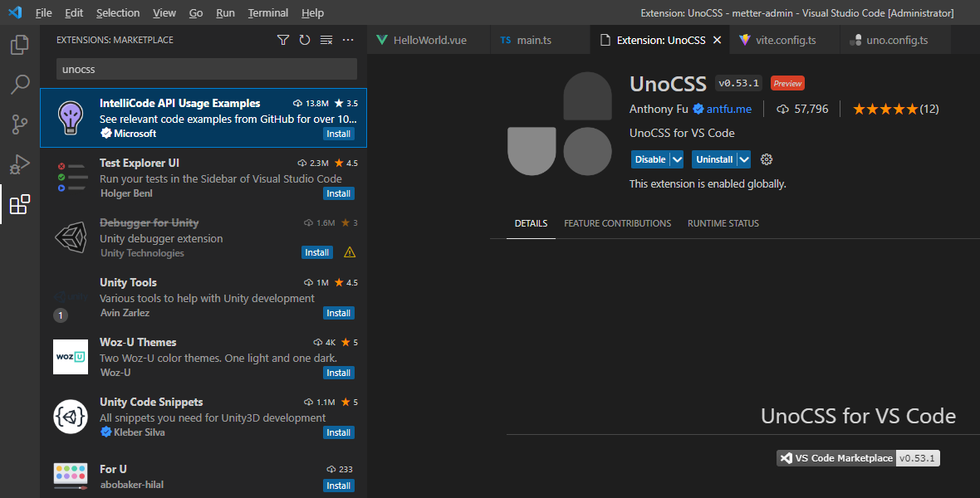Select the FEATURE CONTRIBUTIONS tab
The width and height of the screenshot is (980, 498).
pos(618,223)
